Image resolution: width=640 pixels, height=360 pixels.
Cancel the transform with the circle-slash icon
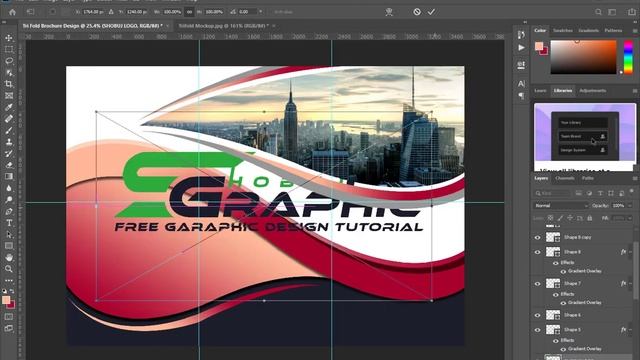click(x=417, y=12)
